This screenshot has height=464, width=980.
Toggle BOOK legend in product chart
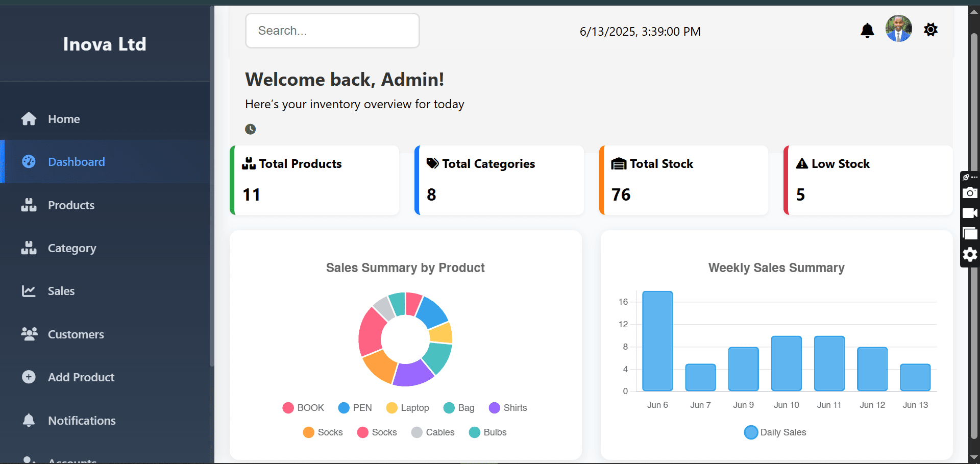[303, 408]
